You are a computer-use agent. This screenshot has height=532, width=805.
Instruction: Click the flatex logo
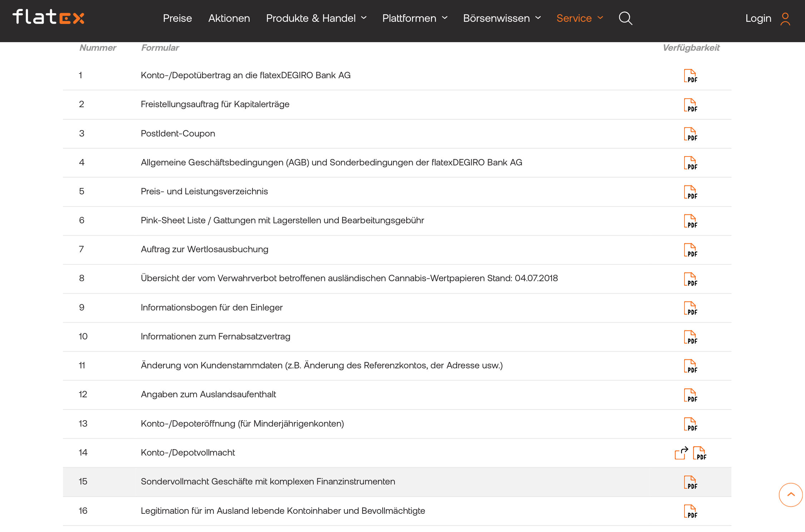pyautogui.click(x=49, y=17)
